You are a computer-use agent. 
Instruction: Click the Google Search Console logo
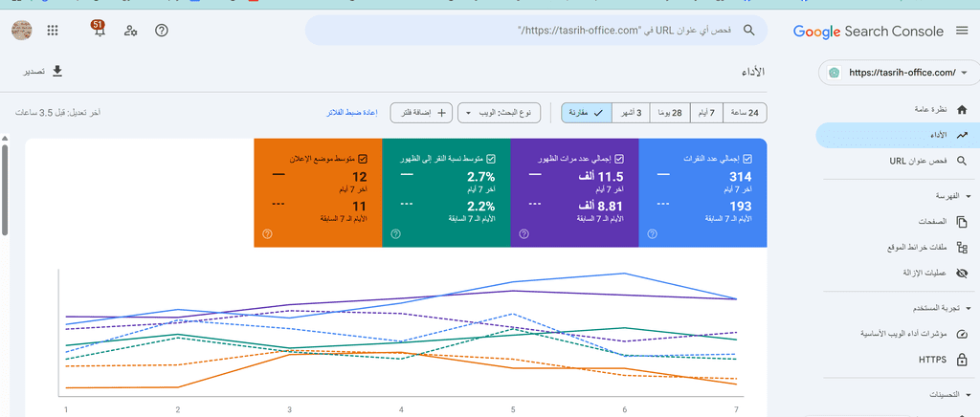click(x=868, y=31)
